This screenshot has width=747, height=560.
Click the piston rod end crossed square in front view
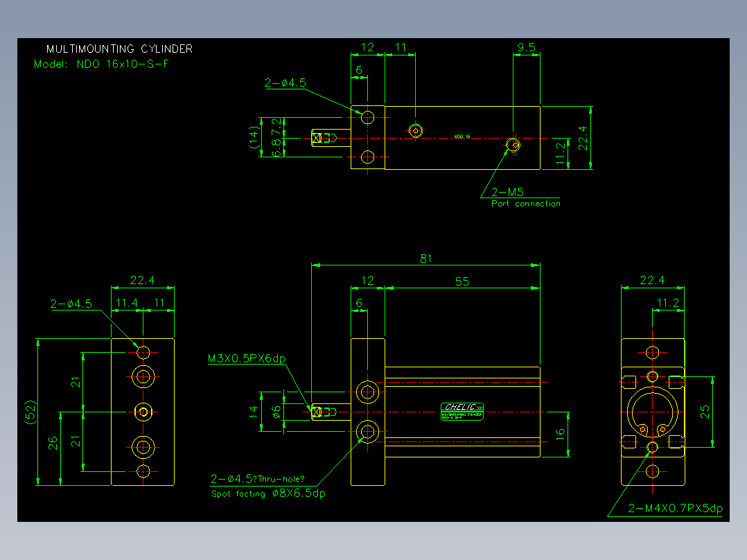coord(316,411)
